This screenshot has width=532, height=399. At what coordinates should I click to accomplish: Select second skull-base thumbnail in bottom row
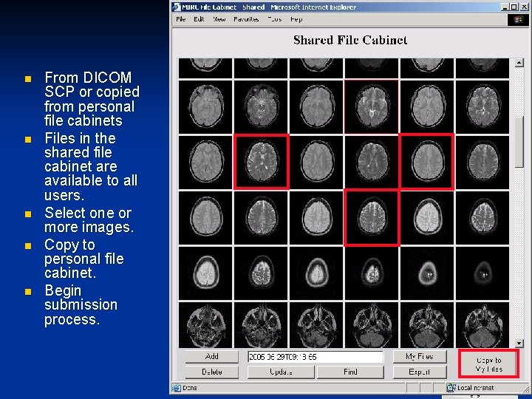(261, 324)
